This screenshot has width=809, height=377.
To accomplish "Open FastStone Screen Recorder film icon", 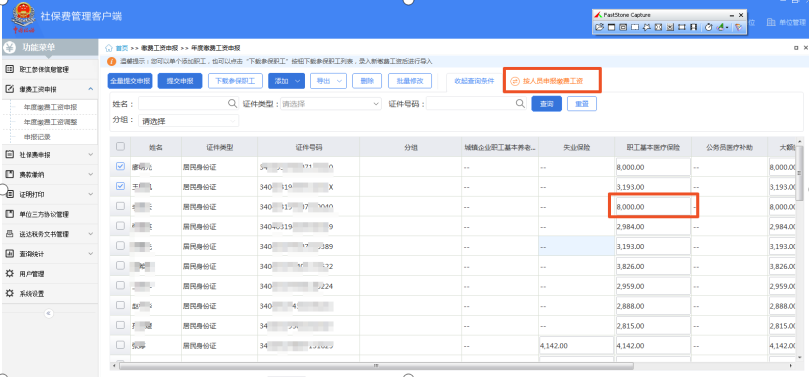I will tap(693, 27).
